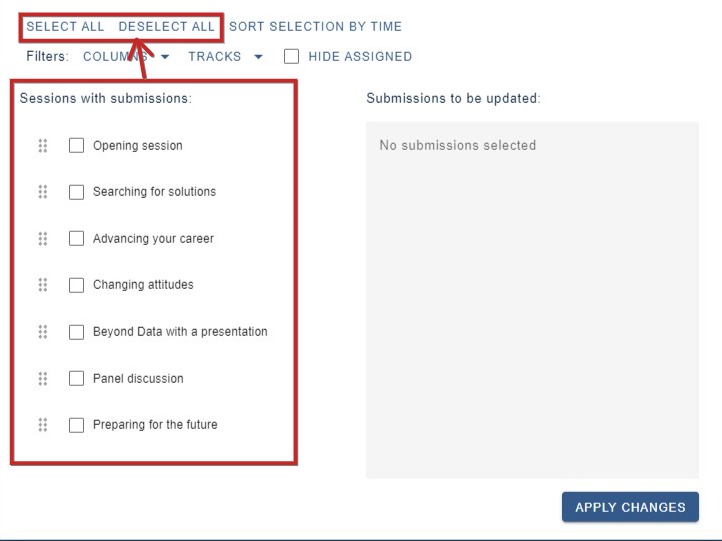
Task: Enable the Hide Assigned checkbox
Action: click(x=291, y=57)
